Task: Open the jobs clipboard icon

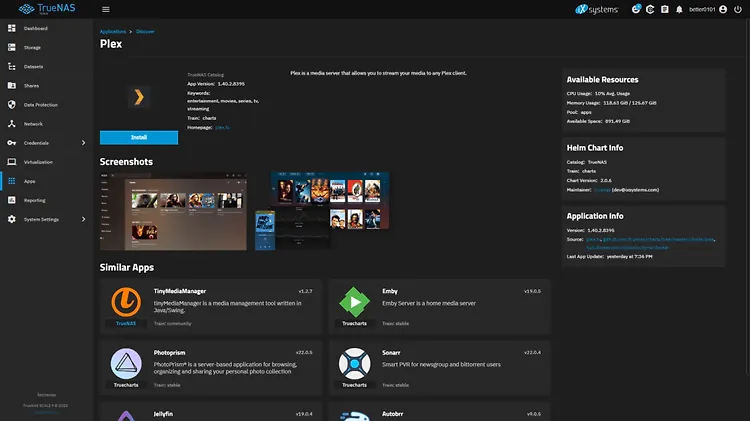Action: click(665, 9)
